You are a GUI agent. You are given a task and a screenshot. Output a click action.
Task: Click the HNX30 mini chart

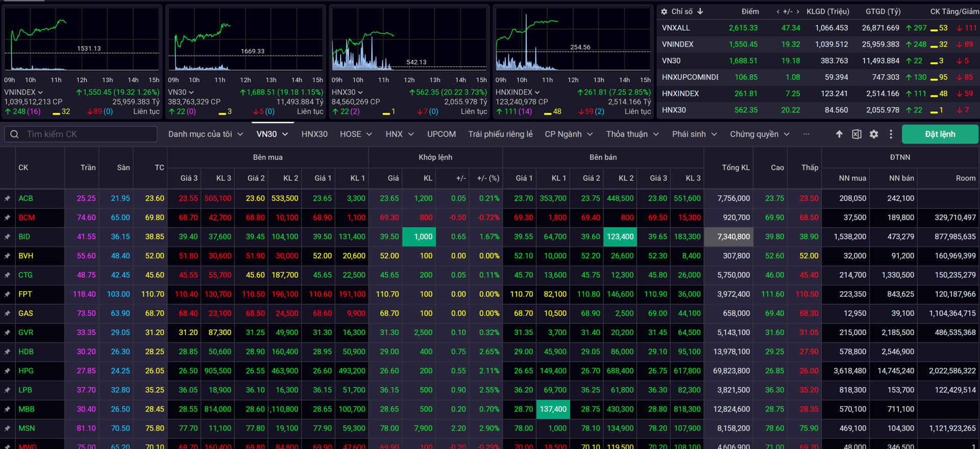tap(409, 39)
